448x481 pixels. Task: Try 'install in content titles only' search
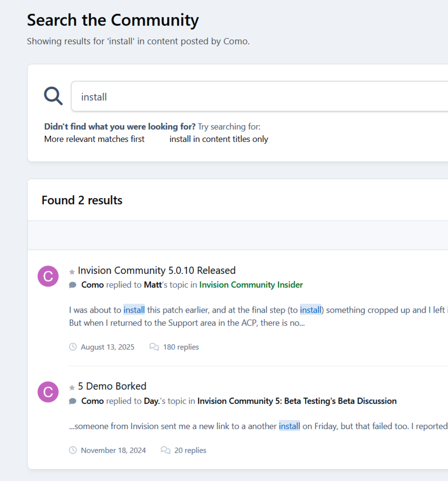click(x=219, y=139)
